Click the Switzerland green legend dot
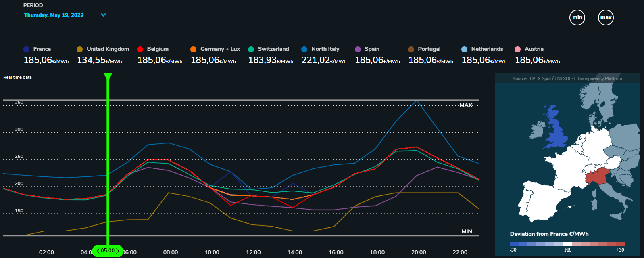The height and width of the screenshot is (258, 644). pos(251,49)
